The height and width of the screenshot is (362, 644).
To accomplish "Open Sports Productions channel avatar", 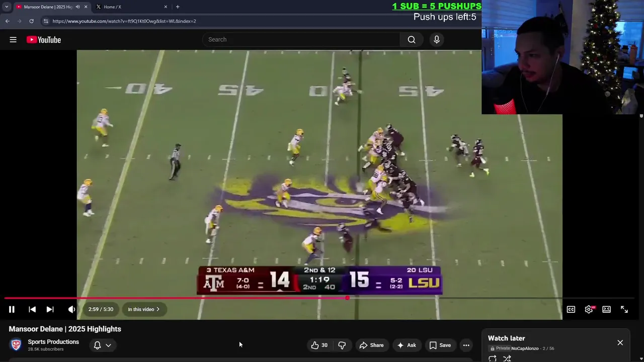I will pyautogui.click(x=16, y=345).
